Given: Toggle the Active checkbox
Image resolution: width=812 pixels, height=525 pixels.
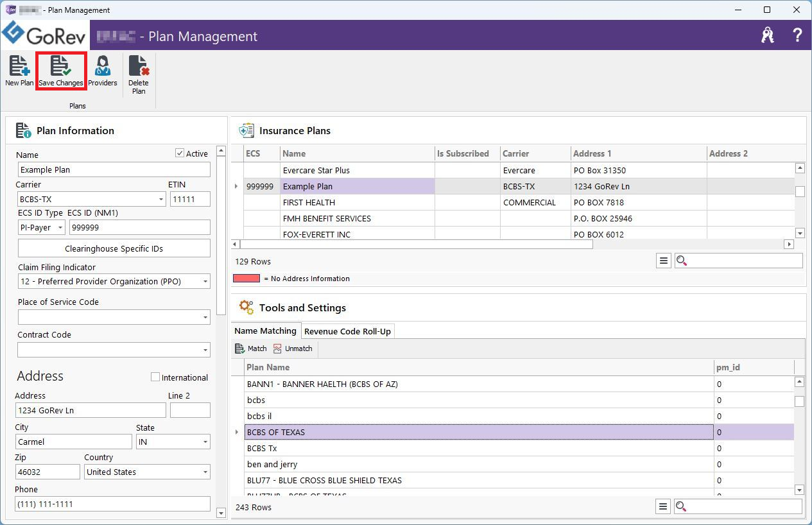Looking at the screenshot, I should tap(180, 153).
